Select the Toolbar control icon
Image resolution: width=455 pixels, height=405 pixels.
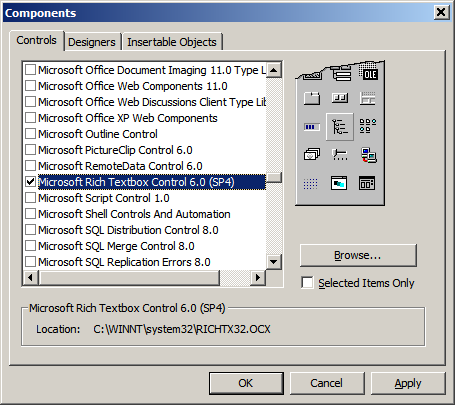tap(340, 98)
